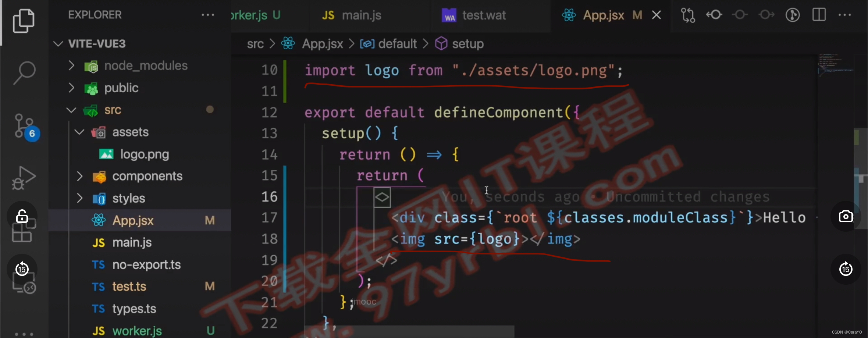Screen dimensions: 868x338
Task: Click the classes.moduleClass expression
Action: coord(645,218)
